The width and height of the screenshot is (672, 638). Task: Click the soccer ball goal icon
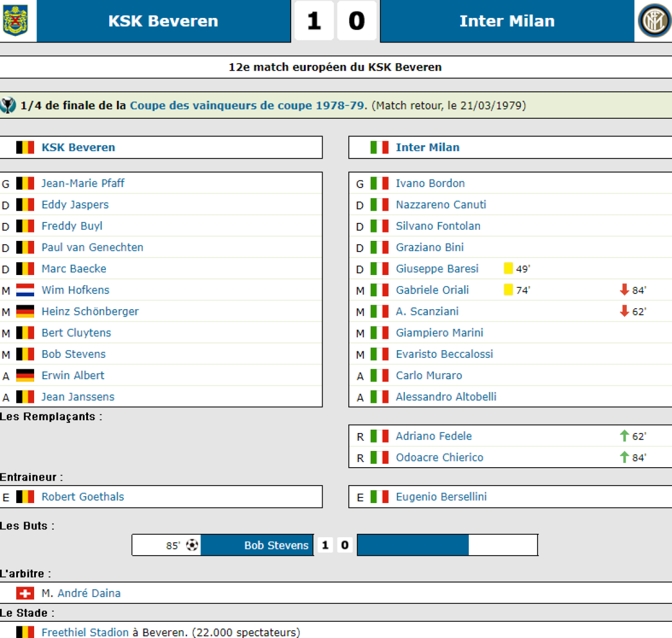coord(192,545)
